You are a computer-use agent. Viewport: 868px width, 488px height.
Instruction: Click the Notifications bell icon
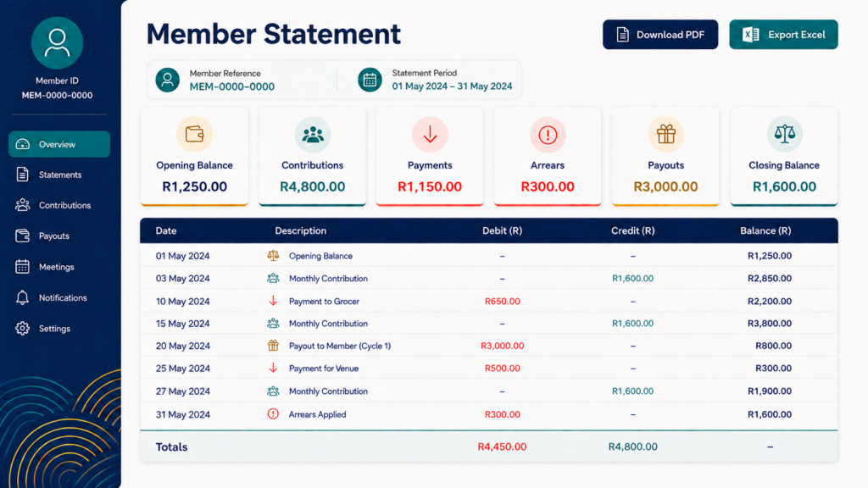point(22,297)
